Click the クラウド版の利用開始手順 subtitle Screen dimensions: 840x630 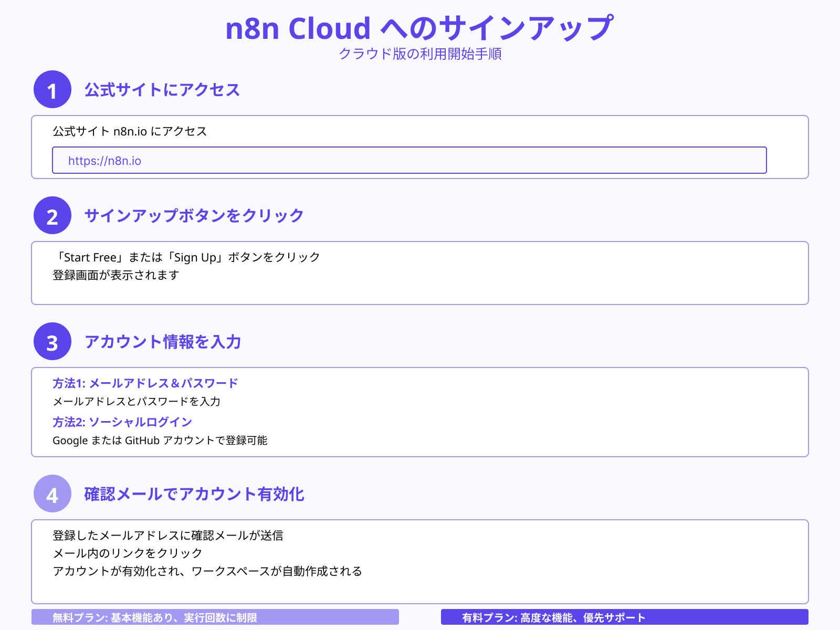[x=420, y=55]
